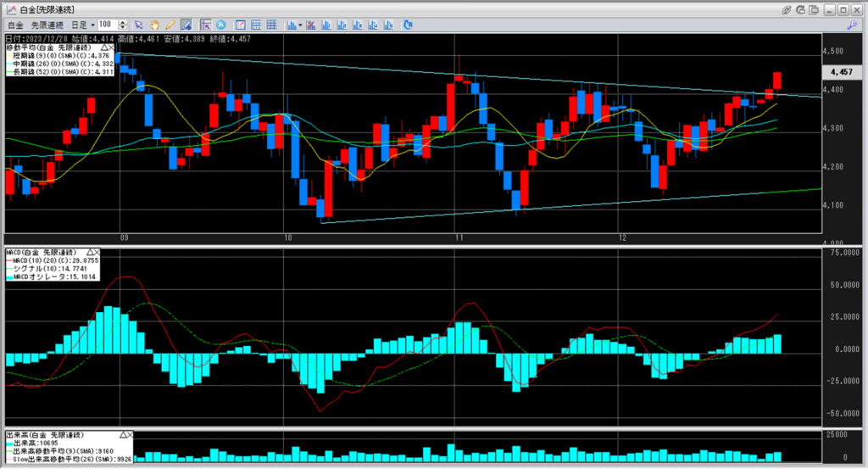
Task: Collapse the 移動平均 legend with triangle
Action: [x=103, y=48]
